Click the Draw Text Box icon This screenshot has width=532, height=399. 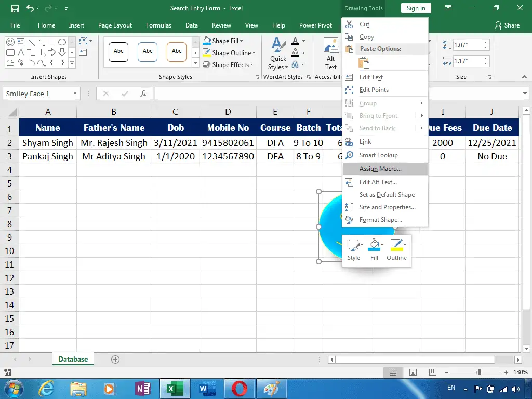pos(83,52)
